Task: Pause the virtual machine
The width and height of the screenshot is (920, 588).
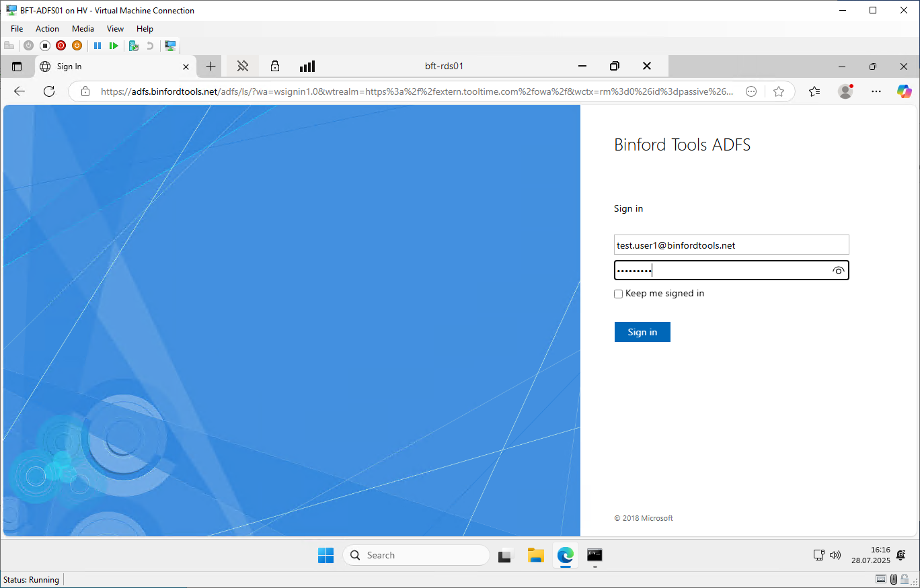Action: 98,46
